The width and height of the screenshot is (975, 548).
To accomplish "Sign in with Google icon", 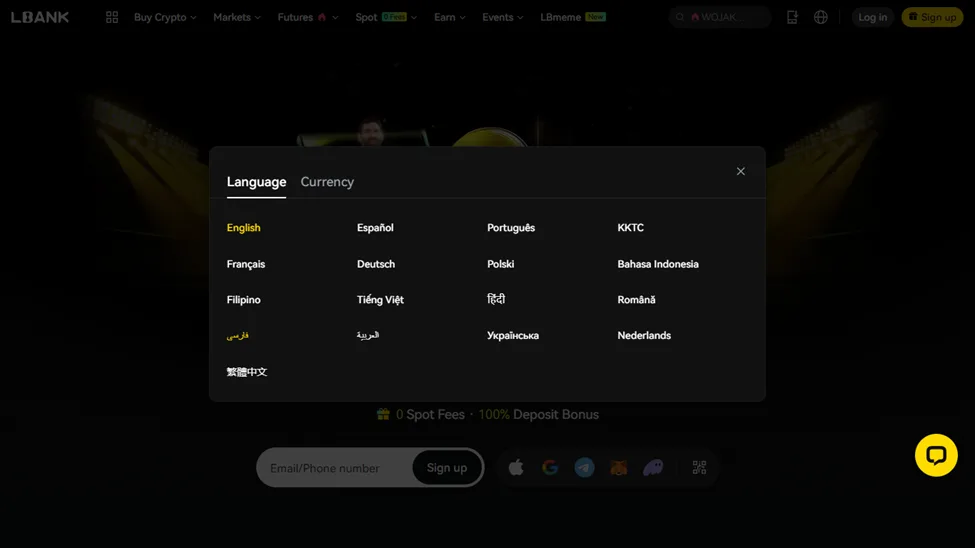I will coord(550,468).
